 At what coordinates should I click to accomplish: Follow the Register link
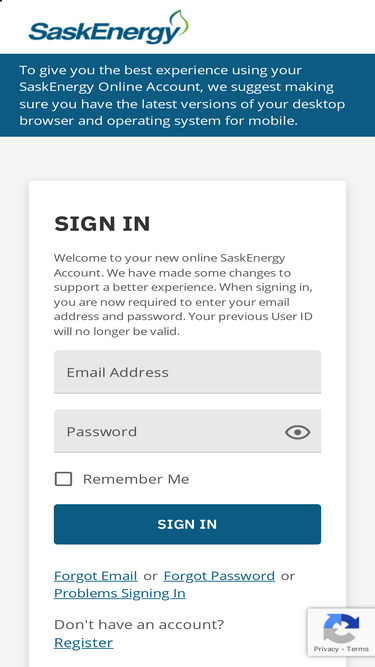click(x=83, y=642)
